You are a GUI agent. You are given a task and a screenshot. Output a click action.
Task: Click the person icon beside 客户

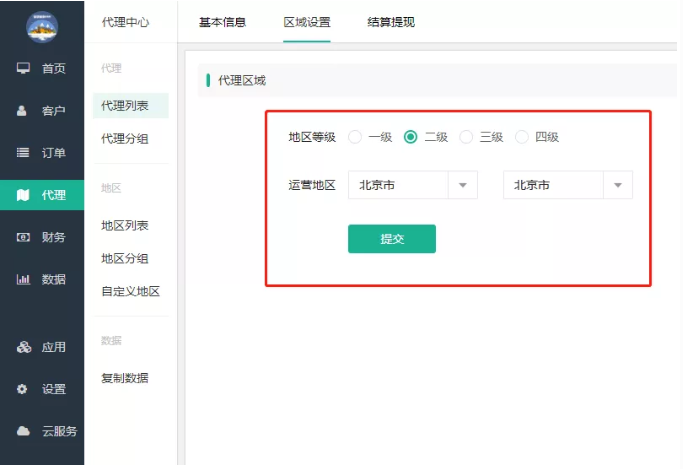click(x=22, y=111)
